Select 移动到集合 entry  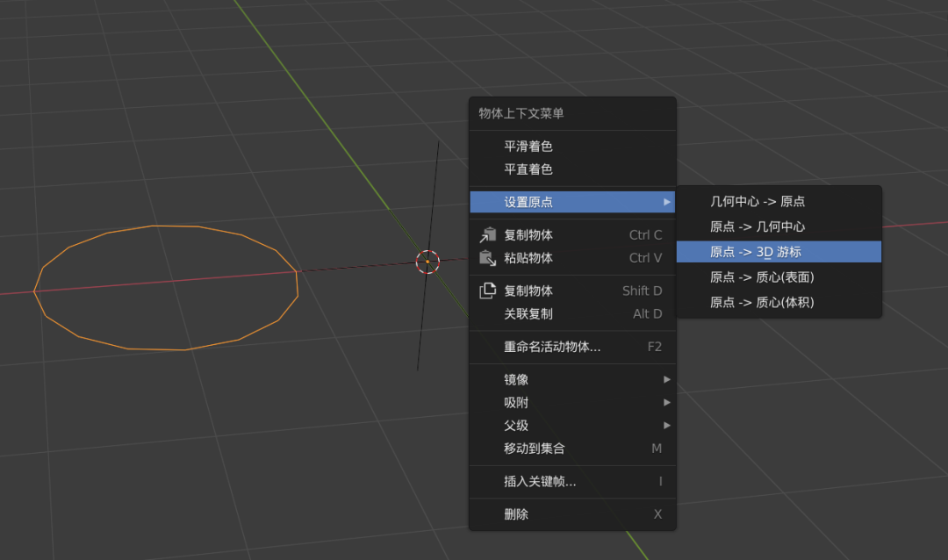pos(572,449)
